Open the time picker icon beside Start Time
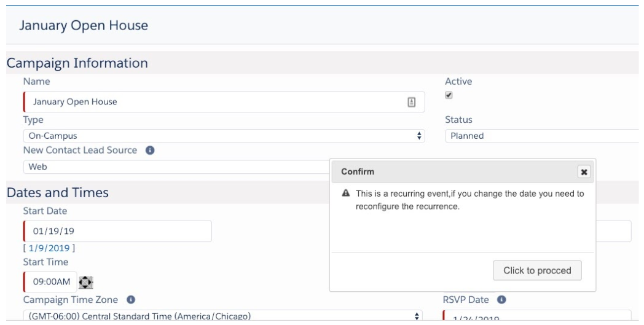Image resolution: width=644 pixels, height=325 pixels. coord(86,283)
